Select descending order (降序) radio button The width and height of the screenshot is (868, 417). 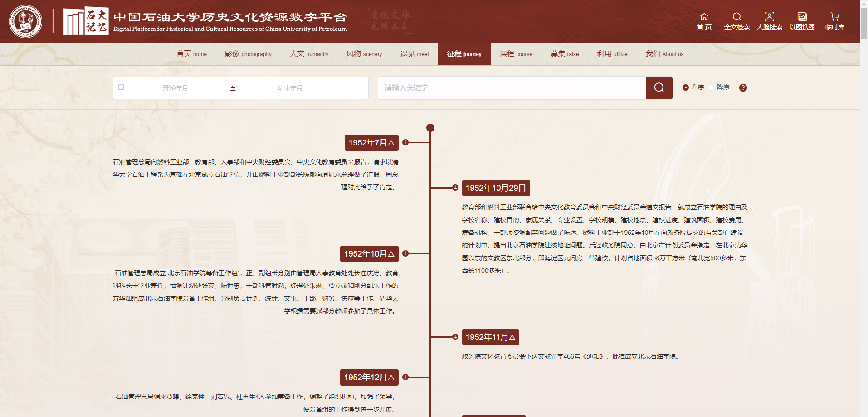pos(711,87)
